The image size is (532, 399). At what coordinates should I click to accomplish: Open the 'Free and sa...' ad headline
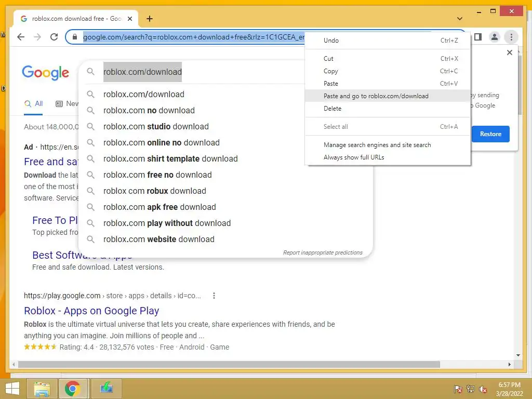[x=51, y=162]
